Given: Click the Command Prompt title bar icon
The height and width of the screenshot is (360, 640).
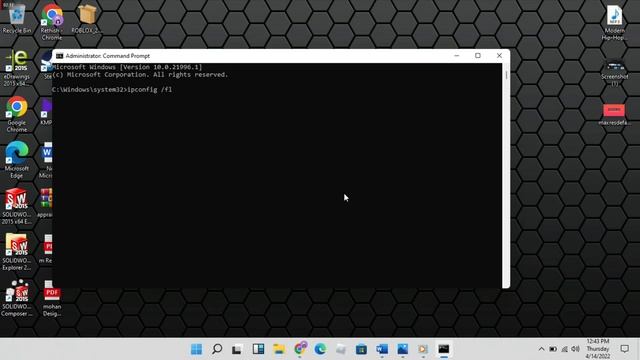Looking at the screenshot, I should 60,56.
